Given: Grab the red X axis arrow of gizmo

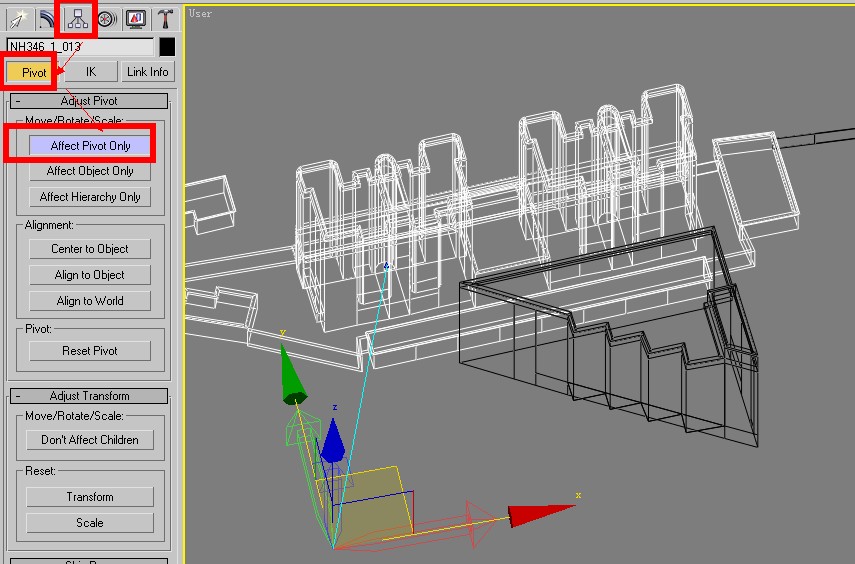Looking at the screenshot, I should coord(541,514).
